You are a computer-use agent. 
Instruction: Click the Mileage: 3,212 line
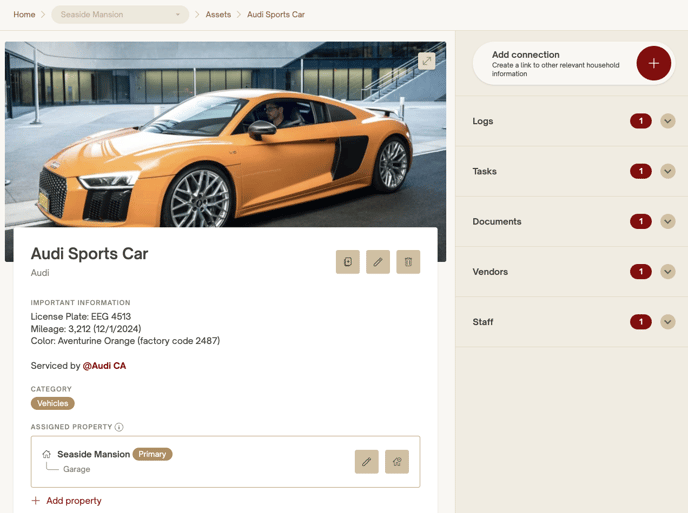86,329
